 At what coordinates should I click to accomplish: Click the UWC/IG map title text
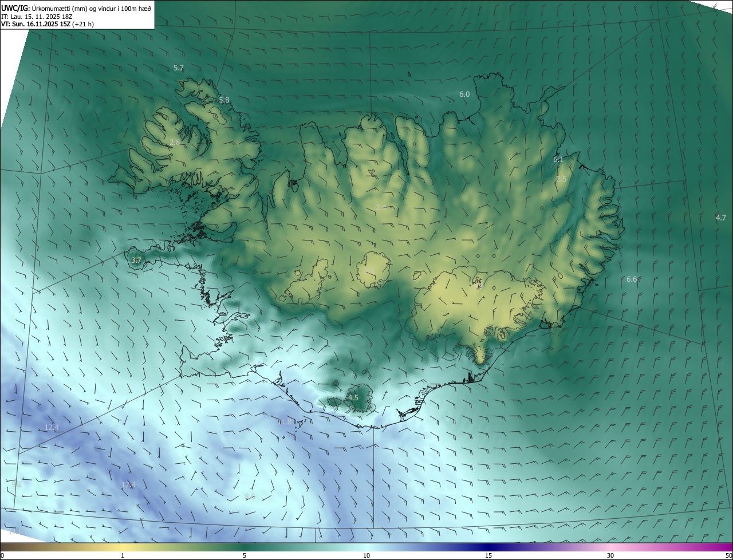(x=15, y=7)
